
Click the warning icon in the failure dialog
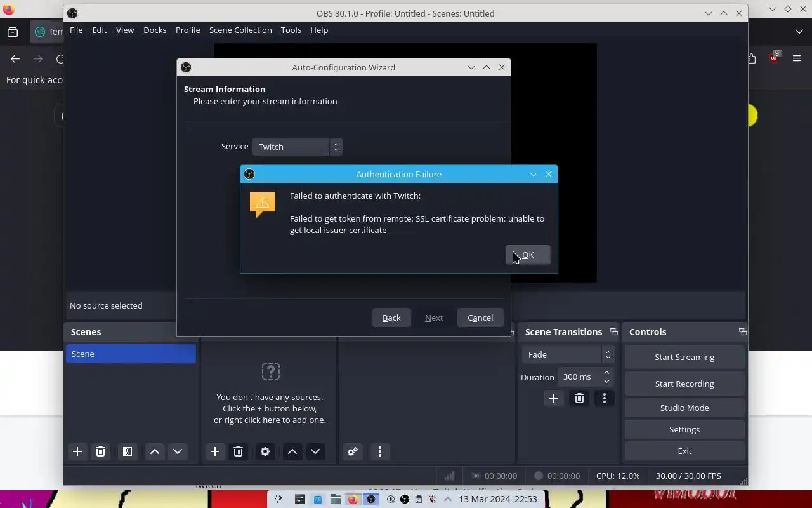pos(263,204)
